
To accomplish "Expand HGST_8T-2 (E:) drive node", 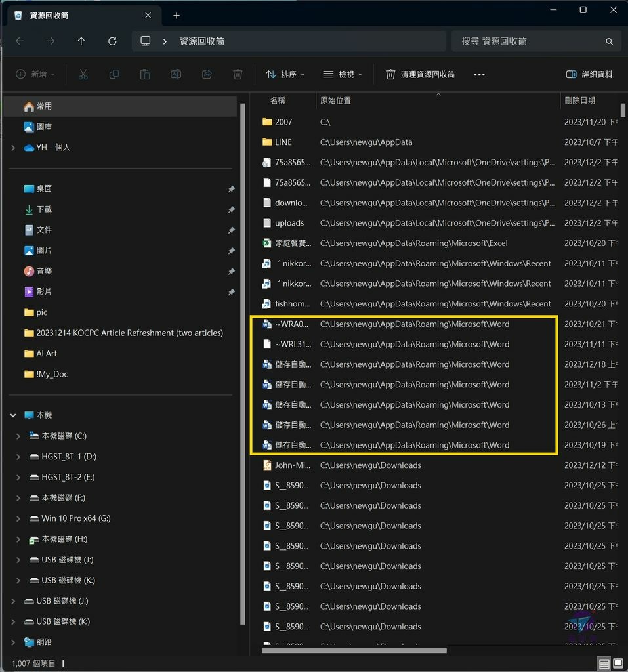I will point(18,478).
